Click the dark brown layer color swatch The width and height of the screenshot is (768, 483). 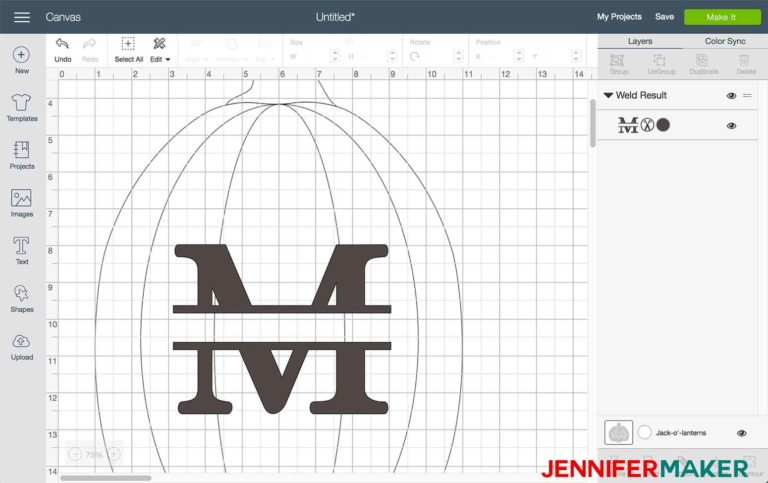click(663, 125)
